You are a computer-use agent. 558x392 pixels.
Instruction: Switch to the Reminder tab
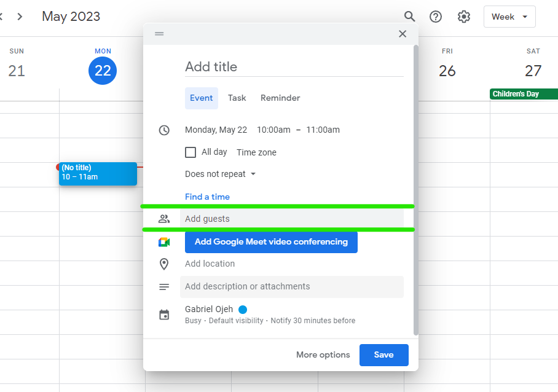tap(280, 98)
